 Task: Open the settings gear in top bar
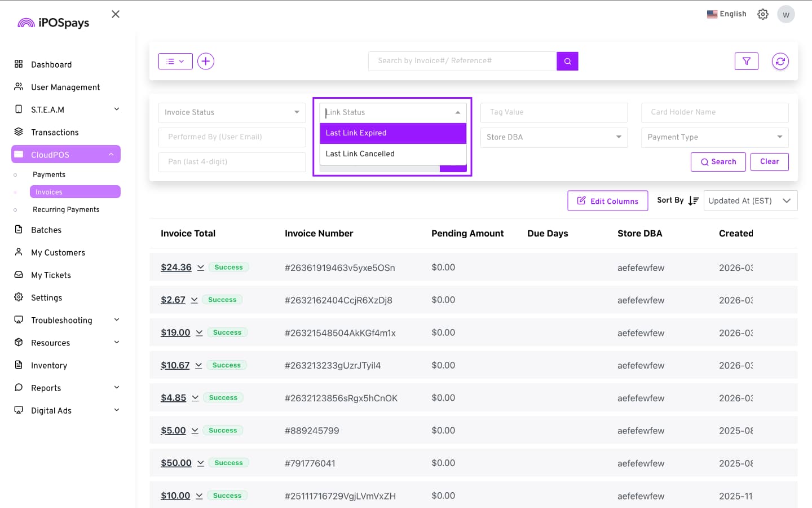pyautogui.click(x=762, y=14)
